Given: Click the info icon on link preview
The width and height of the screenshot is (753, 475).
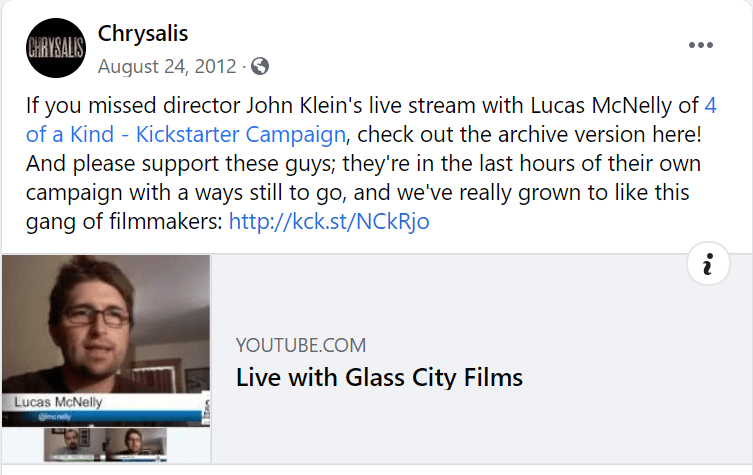Looking at the screenshot, I should [708, 264].
